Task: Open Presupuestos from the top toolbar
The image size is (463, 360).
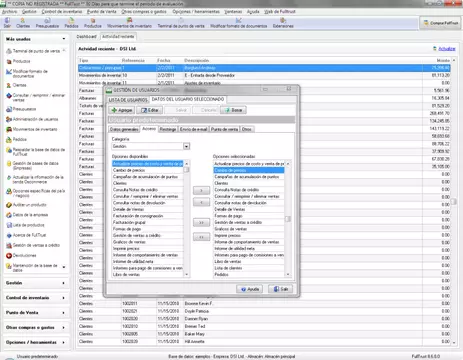Action: click(x=47, y=23)
